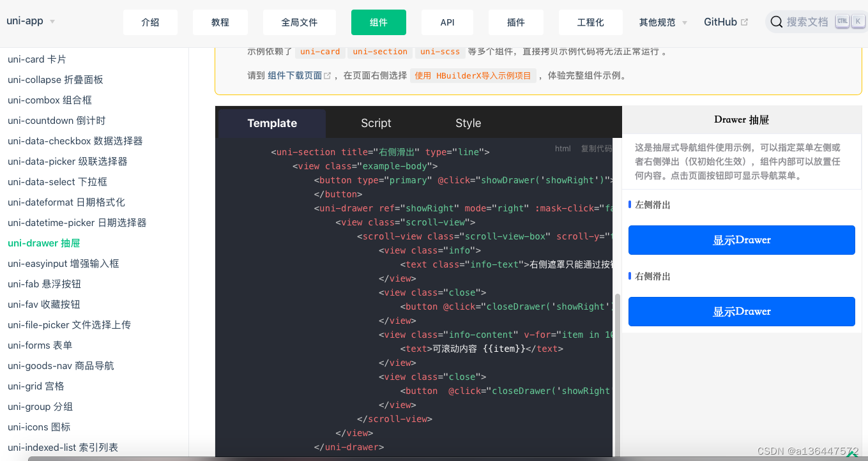Click the 左侧滑出 section heading

653,205
